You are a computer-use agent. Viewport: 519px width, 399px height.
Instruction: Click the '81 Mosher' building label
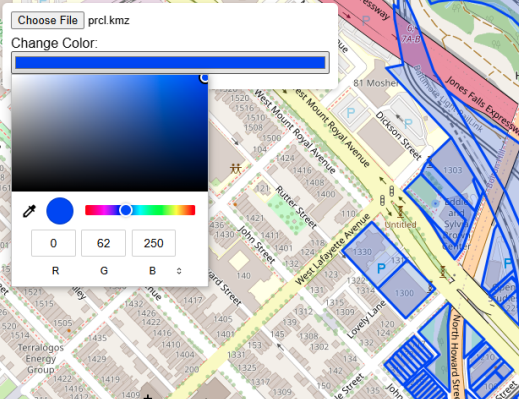[376, 83]
